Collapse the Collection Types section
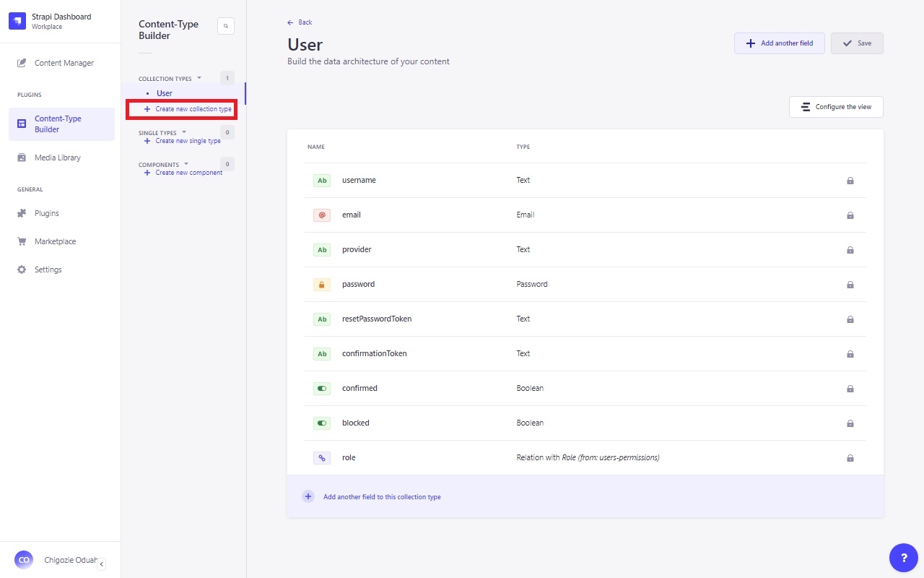 click(x=199, y=78)
